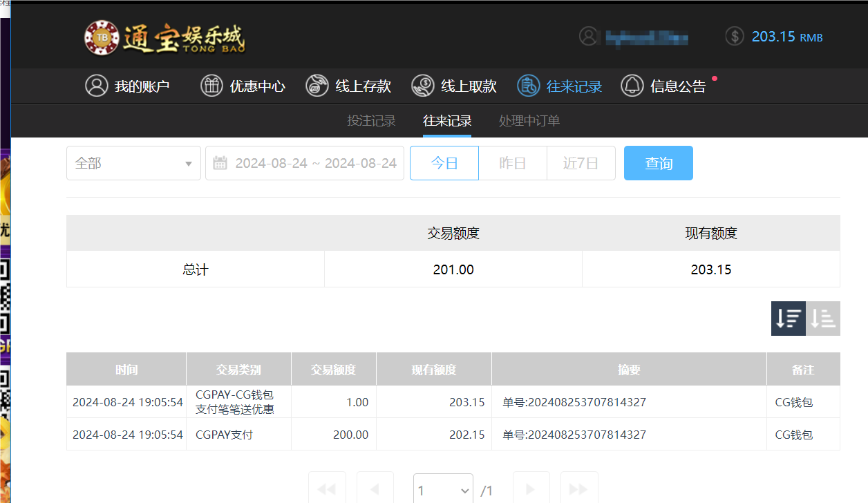Click the blue 查询 query button

pyautogui.click(x=658, y=163)
